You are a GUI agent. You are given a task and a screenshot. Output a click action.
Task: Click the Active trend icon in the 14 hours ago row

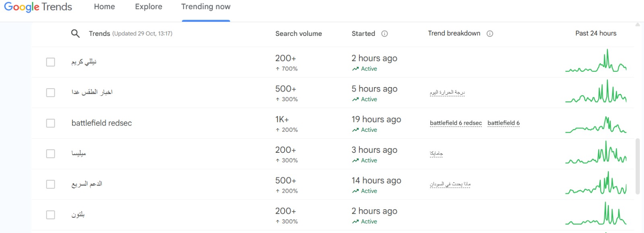point(355,191)
